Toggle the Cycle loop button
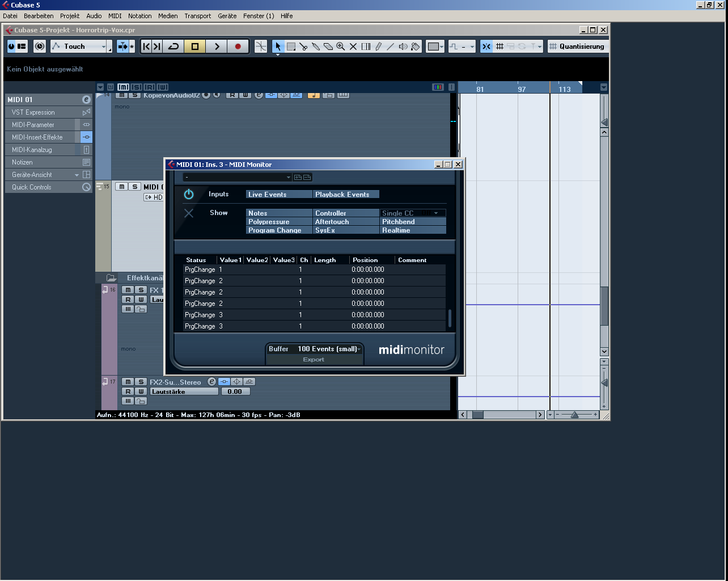 coord(173,47)
